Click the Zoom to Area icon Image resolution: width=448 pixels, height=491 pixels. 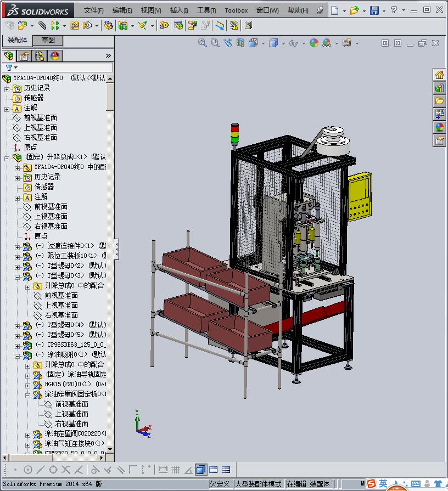pos(215,43)
